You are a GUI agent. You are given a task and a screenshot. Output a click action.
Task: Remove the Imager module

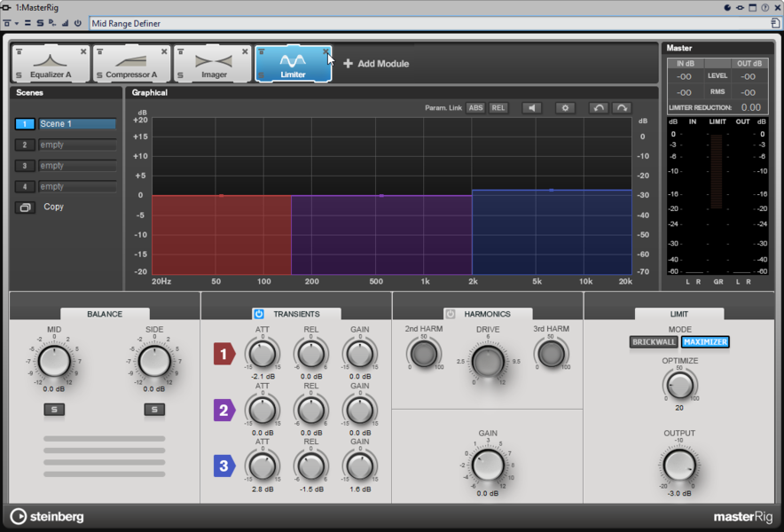coord(245,51)
